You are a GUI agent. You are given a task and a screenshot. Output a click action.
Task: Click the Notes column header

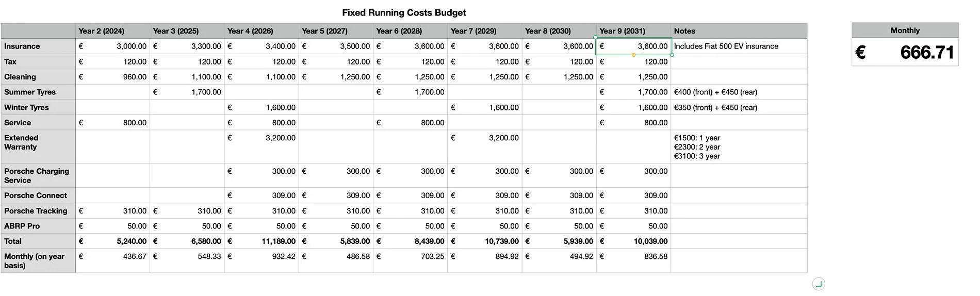(x=739, y=31)
